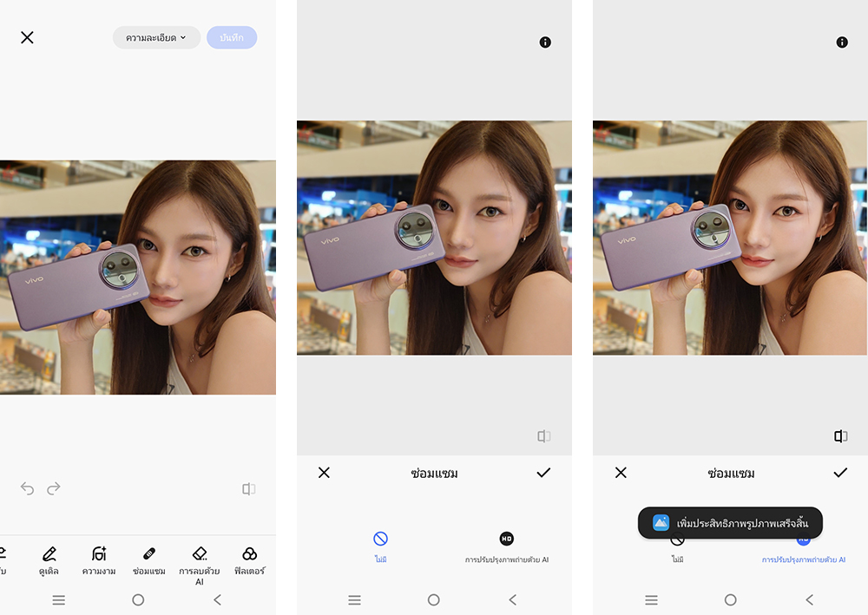Tap the photo preview in the left editor

click(x=138, y=278)
